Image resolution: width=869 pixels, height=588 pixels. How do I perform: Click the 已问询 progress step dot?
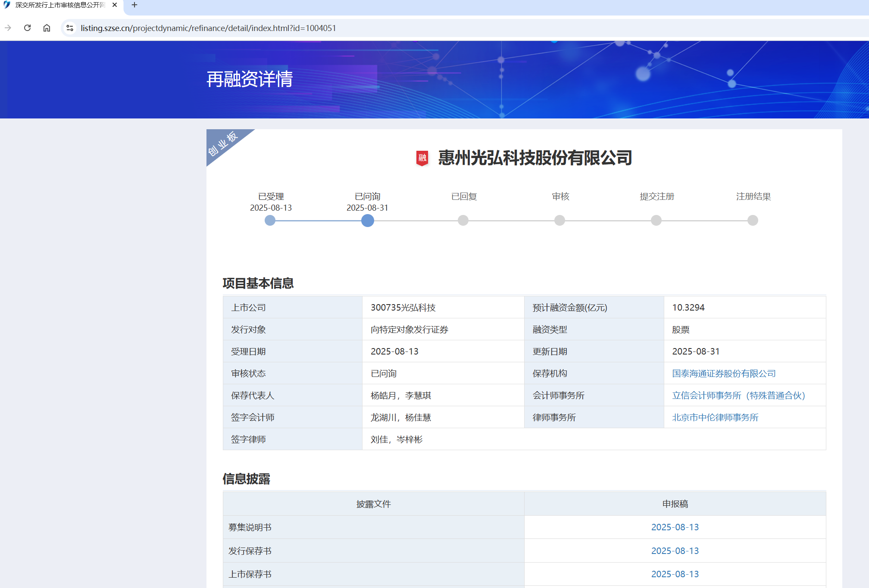[367, 221]
